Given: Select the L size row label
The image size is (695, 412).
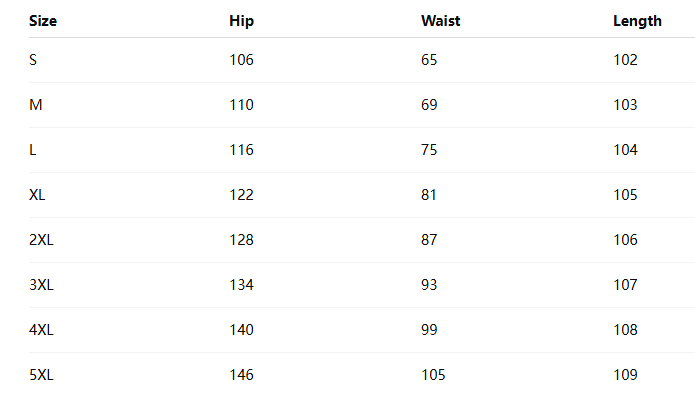Looking at the screenshot, I should tap(33, 150).
